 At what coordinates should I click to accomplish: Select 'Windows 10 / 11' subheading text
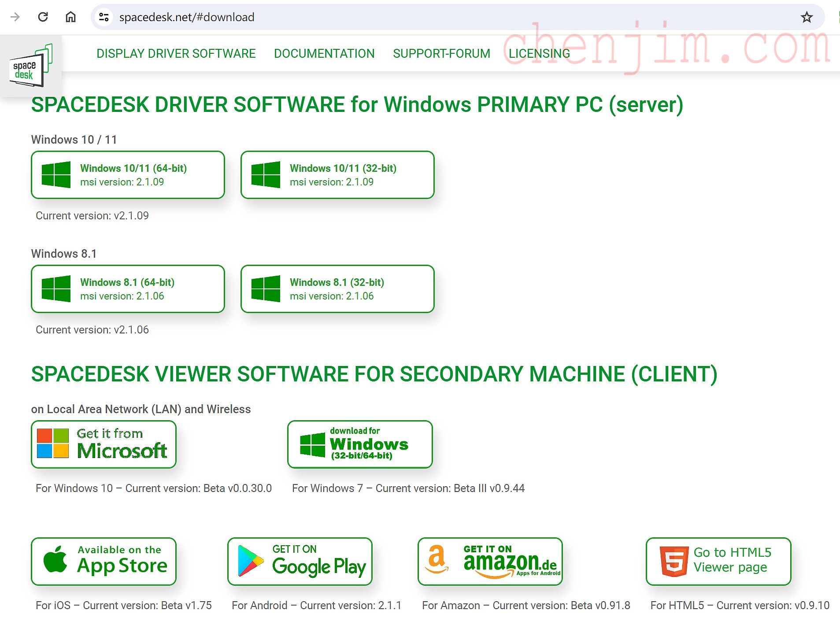click(74, 140)
